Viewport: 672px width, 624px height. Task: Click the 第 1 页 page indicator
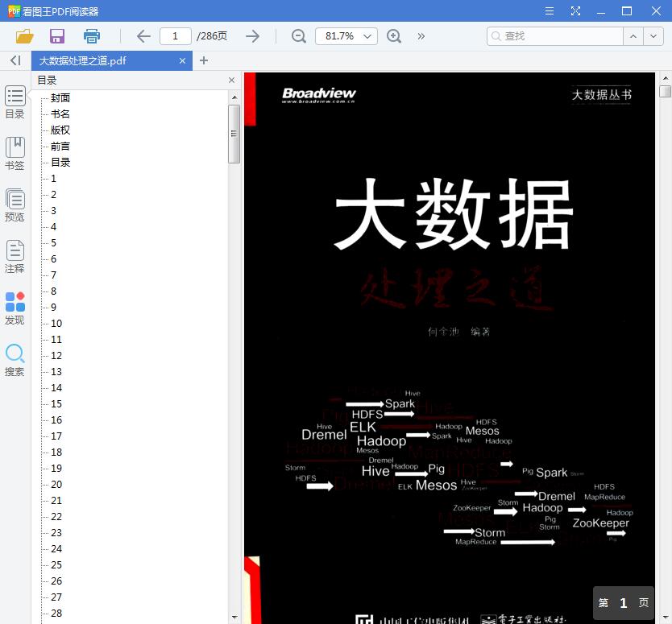624,603
